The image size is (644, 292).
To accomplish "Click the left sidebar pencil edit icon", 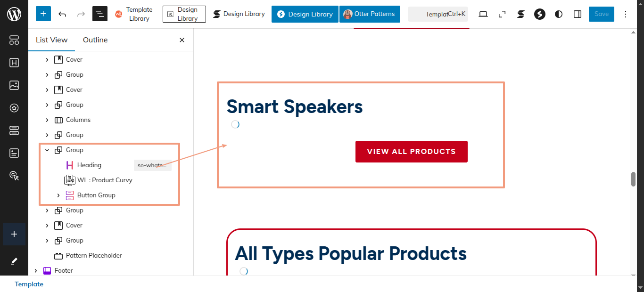I will tap(14, 261).
